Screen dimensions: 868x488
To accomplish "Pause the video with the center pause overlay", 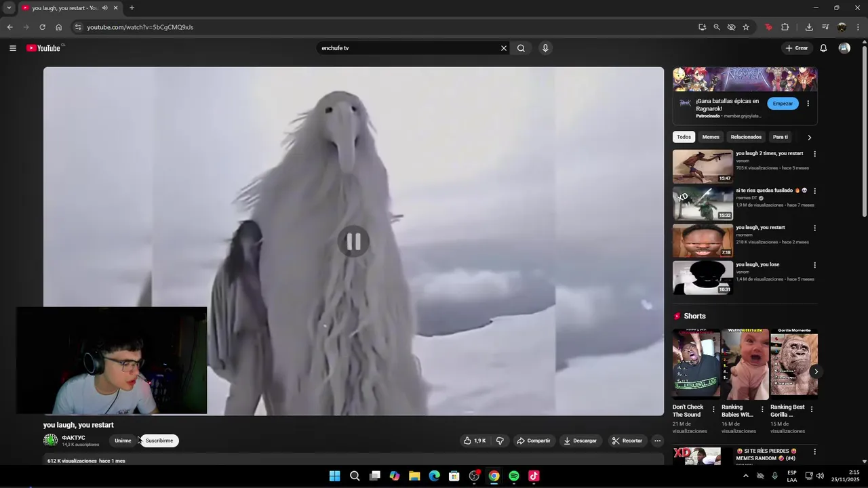I will [353, 241].
